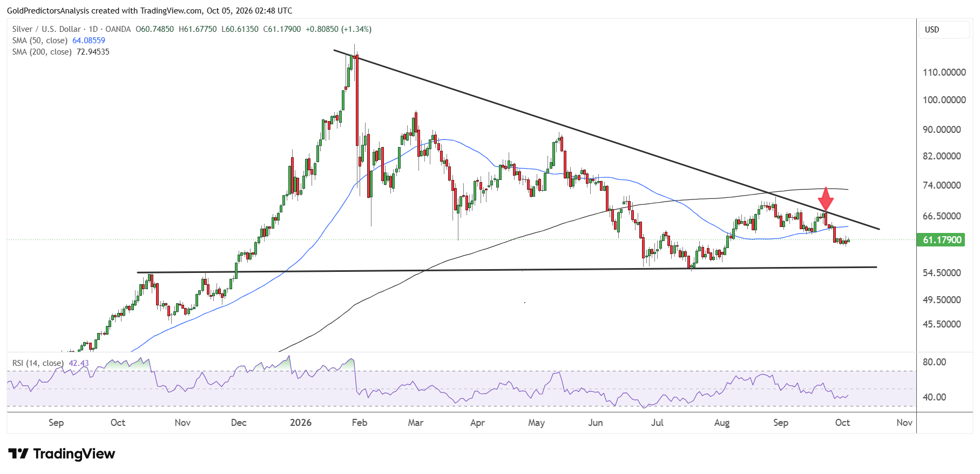Click the SMA 200 value 72.94535

(93, 52)
